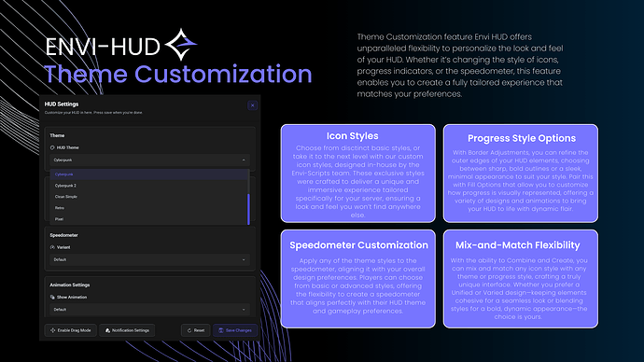Click the drag-mode move arrows icon
This screenshot has height=362, width=644.
click(52, 330)
